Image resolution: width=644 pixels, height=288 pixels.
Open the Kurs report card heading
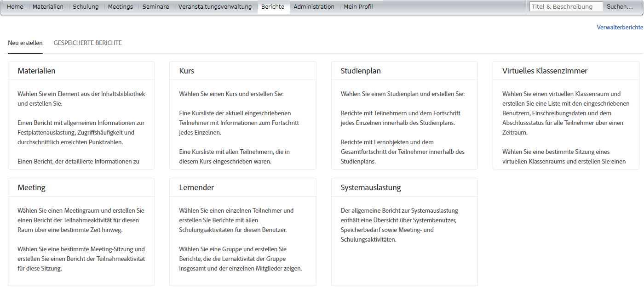click(187, 71)
